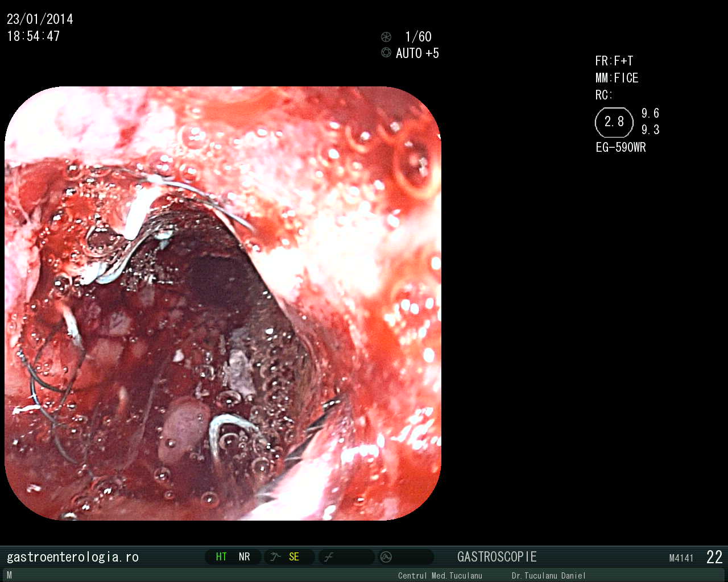The image size is (728, 582).
Task: Click the date 23/01/2014
Action: click(x=40, y=19)
